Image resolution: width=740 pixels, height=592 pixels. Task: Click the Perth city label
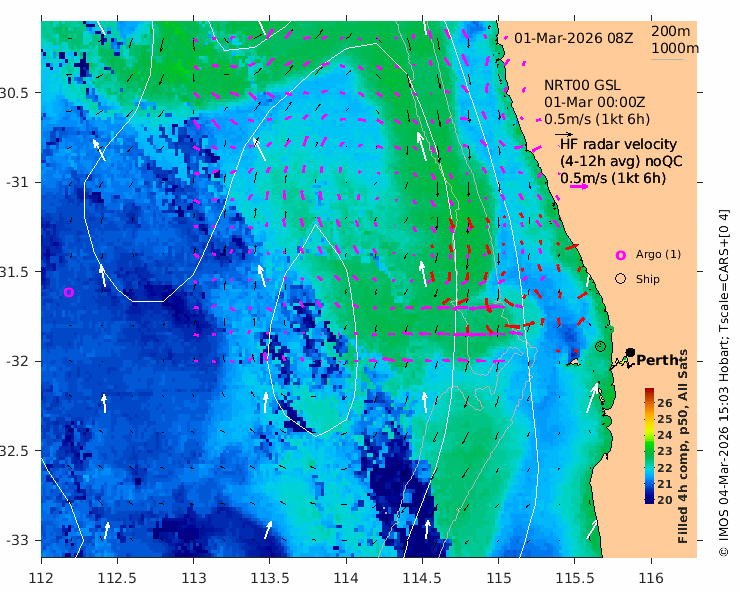657,360
